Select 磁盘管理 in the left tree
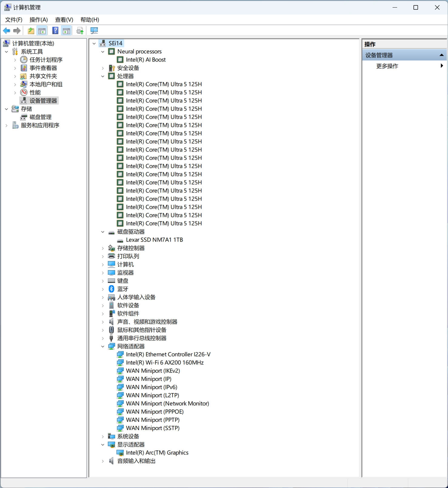 (x=40, y=117)
